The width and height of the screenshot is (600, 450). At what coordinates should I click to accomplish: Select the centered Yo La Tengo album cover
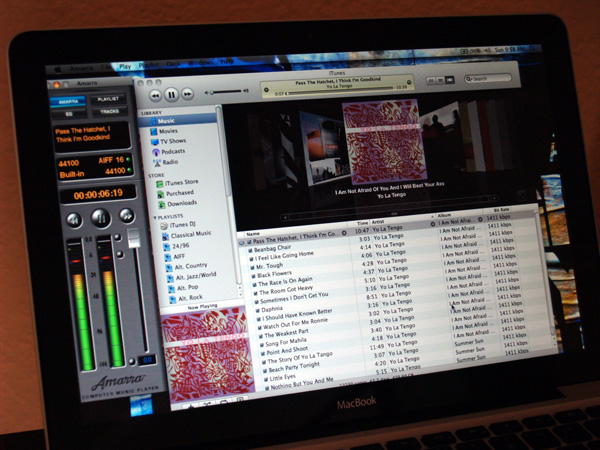(385, 142)
